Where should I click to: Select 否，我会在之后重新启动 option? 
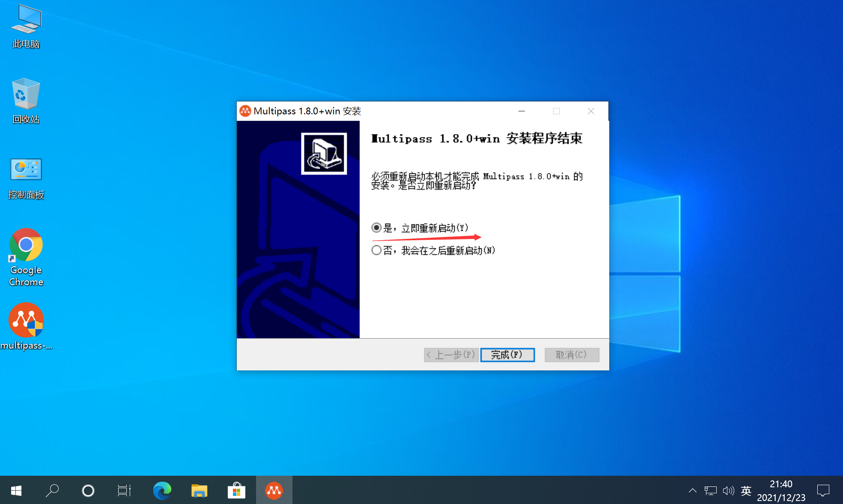coord(376,250)
